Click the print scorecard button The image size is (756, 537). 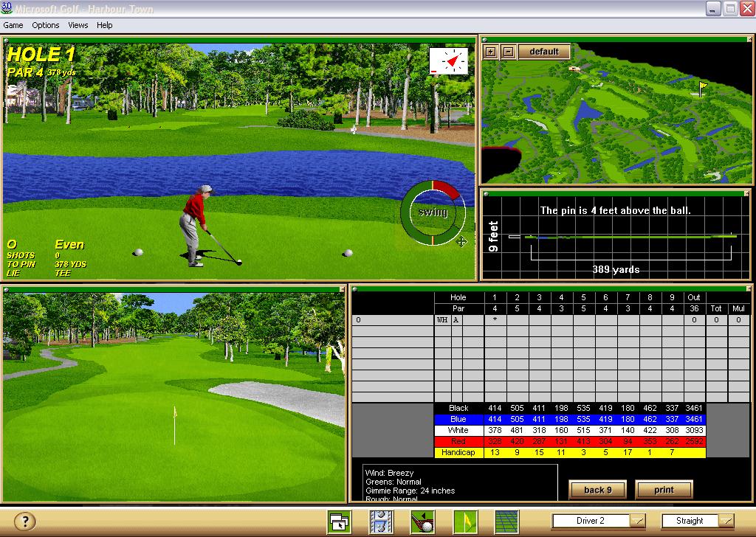point(664,490)
